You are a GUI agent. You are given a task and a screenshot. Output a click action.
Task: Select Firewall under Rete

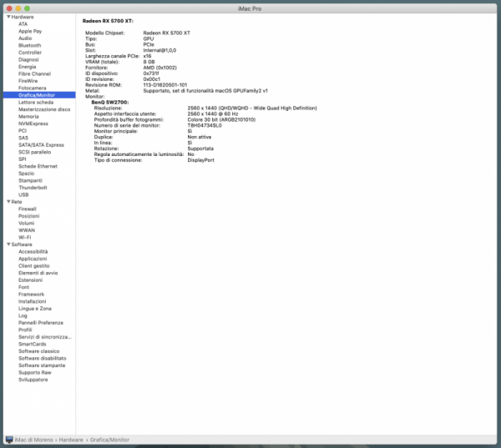click(28, 209)
